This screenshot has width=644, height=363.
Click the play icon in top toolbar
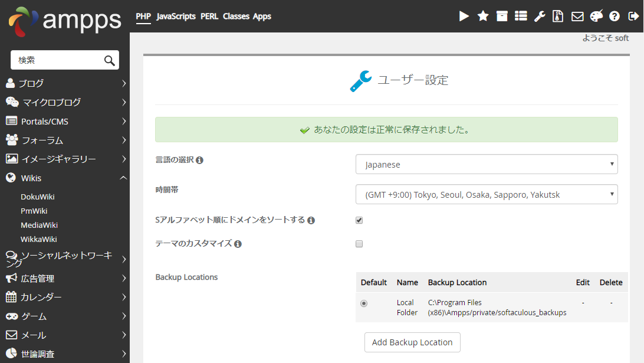pyautogui.click(x=464, y=17)
